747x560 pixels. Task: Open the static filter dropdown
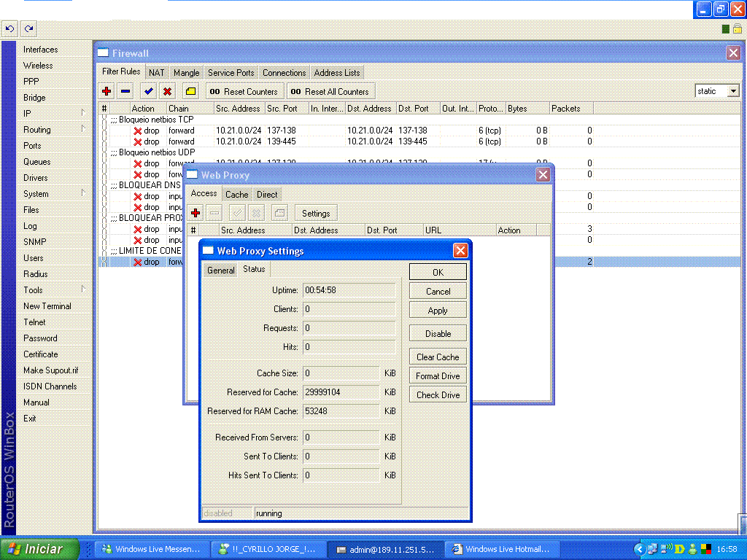click(x=734, y=91)
